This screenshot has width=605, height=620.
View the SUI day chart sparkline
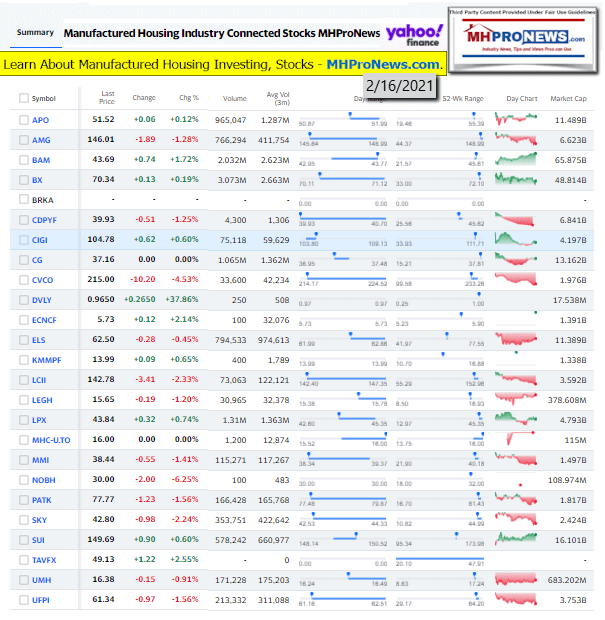tap(519, 539)
